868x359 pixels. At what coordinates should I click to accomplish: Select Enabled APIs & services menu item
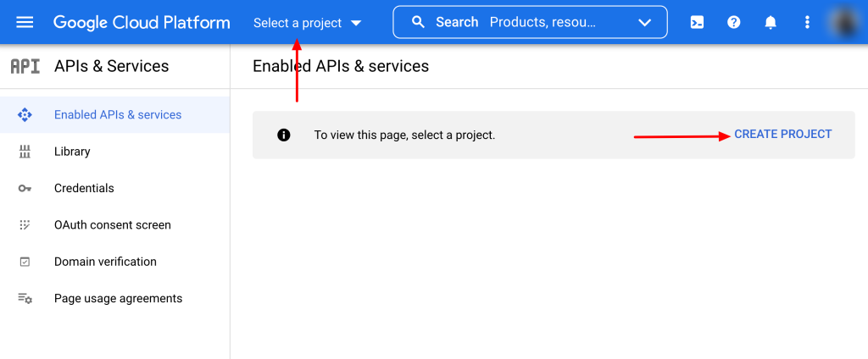(x=115, y=114)
